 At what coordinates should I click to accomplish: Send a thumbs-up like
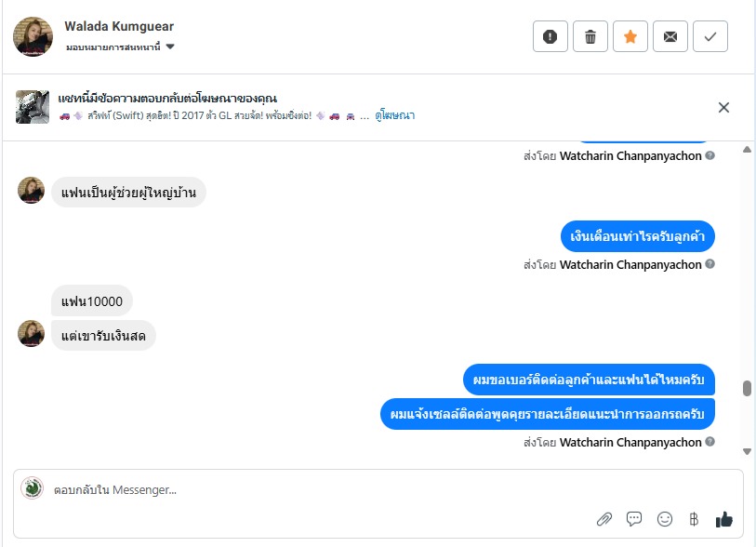tap(723, 518)
